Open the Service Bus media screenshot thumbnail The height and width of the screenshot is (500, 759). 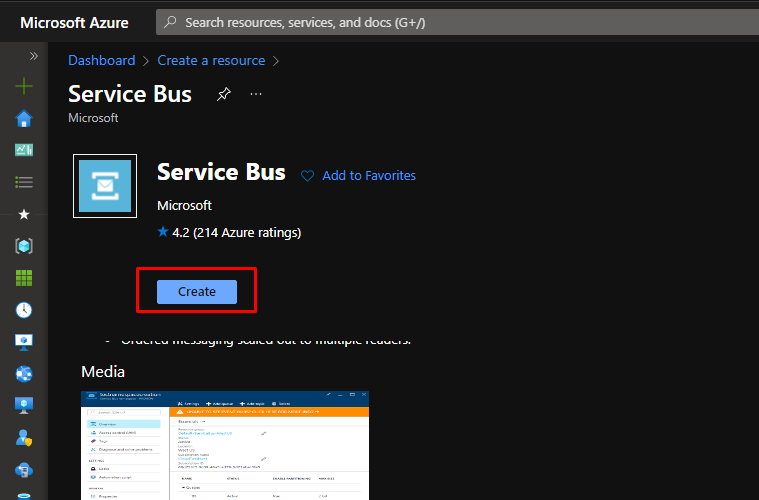tap(225, 445)
